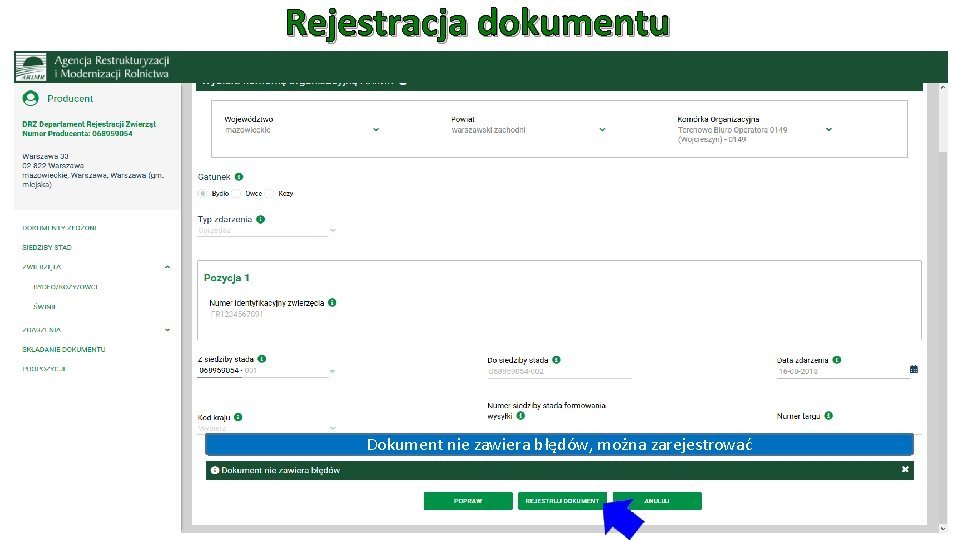Show info tooltip for Numer targu
Viewport: 960px width, 540px height.
828,415
